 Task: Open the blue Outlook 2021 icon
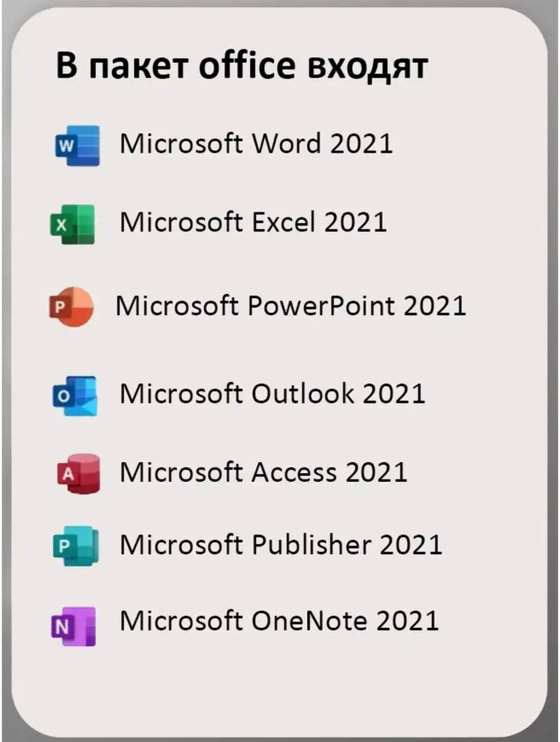75,396
